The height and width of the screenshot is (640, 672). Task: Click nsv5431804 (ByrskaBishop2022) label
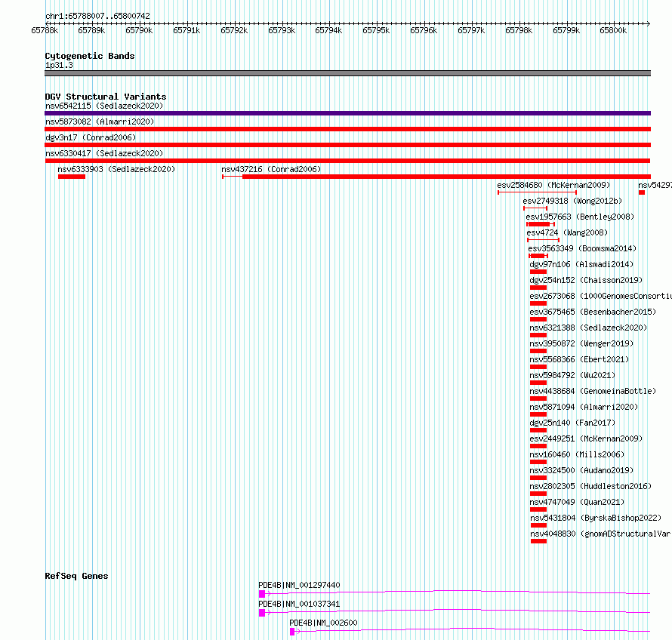point(596,518)
